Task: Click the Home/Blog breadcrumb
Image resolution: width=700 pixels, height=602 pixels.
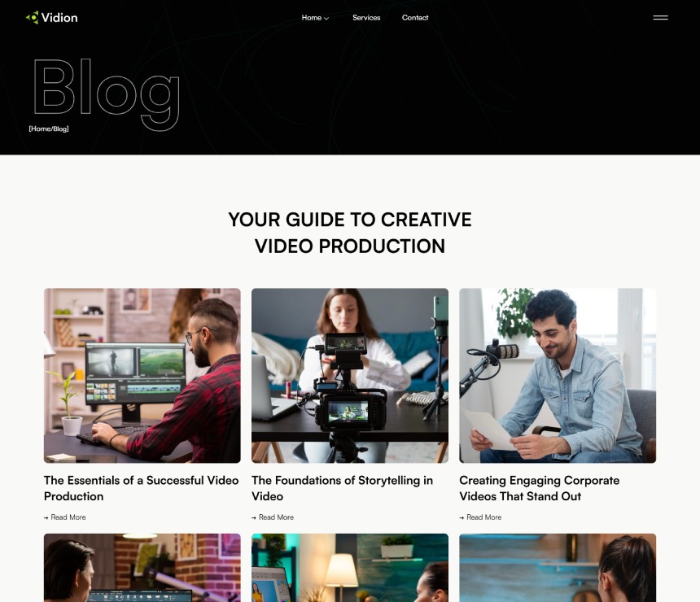Action: point(49,129)
